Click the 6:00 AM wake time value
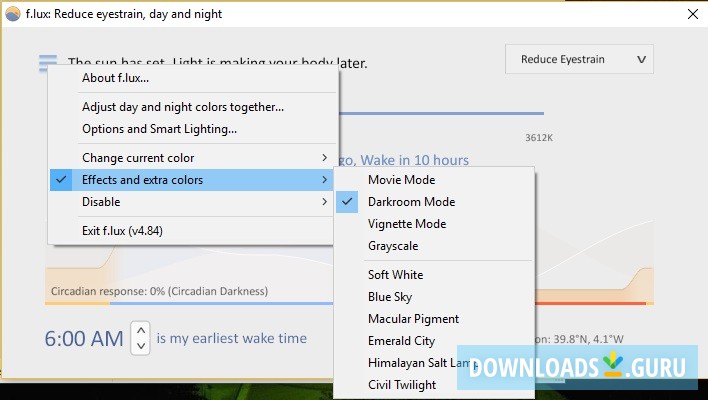708x400 pixels. pos(84,339)
